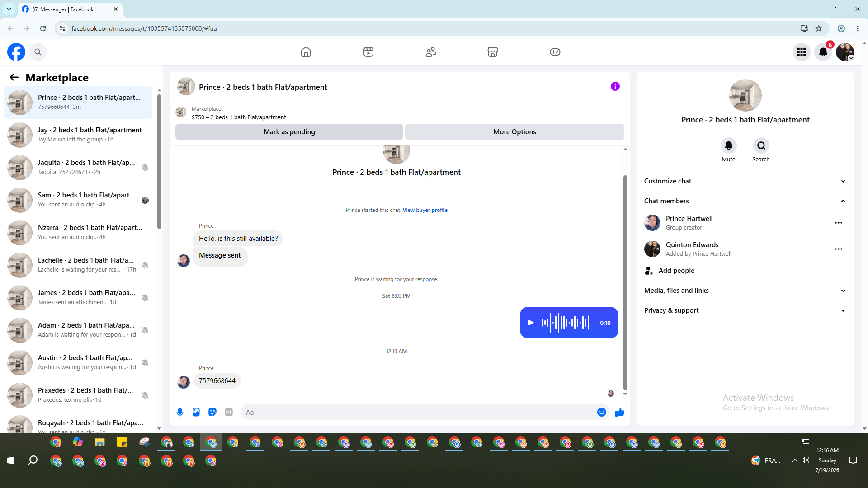Collapse Chat members section
This screenshot has height=488, width=868.
click(x=745, y=201)
